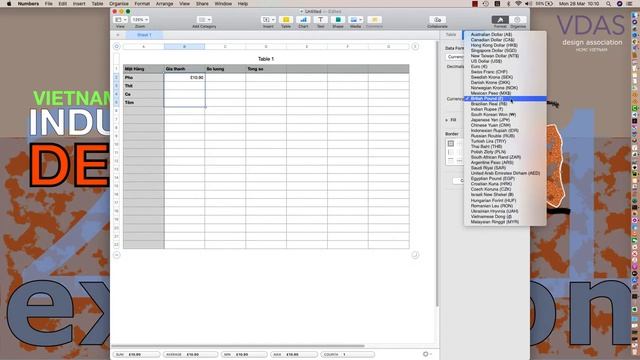Open the status bar gear options menu
640x360 pixels.
[427, 354]
